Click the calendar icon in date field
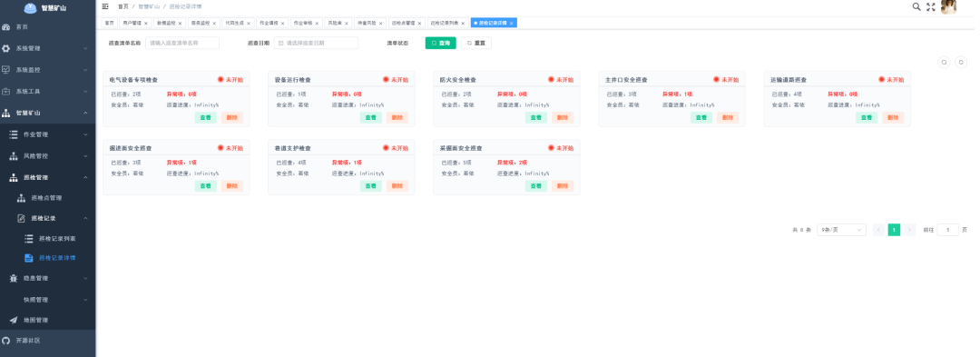This screenshot has height=357, width=980. (280, 43)
